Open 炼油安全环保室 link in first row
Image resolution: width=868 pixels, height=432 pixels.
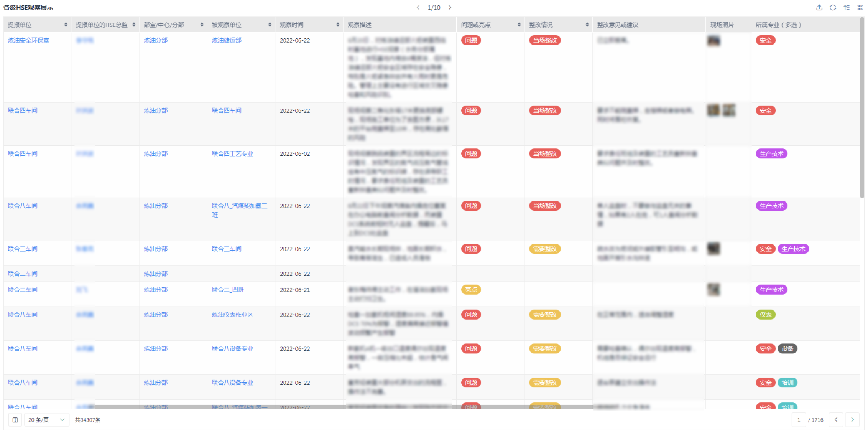pyautogui.click(x=28, y=40)
